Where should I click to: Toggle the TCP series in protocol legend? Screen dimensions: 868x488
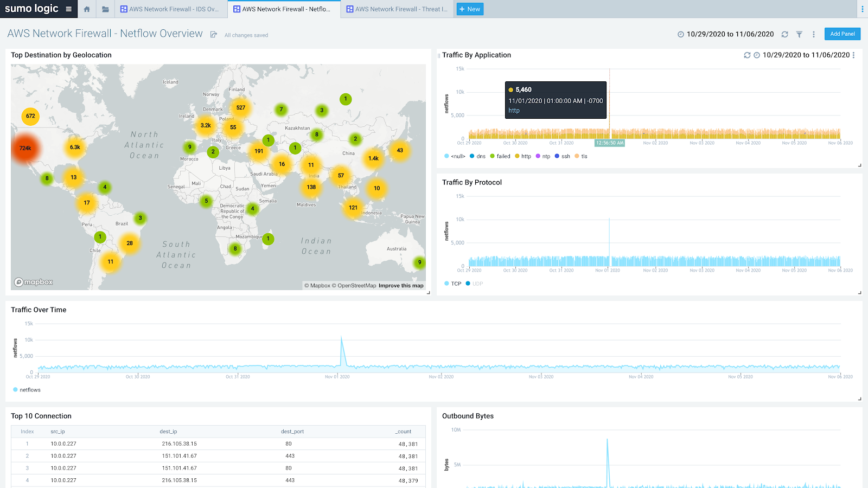pyautogui.click(x=452, y=284)
